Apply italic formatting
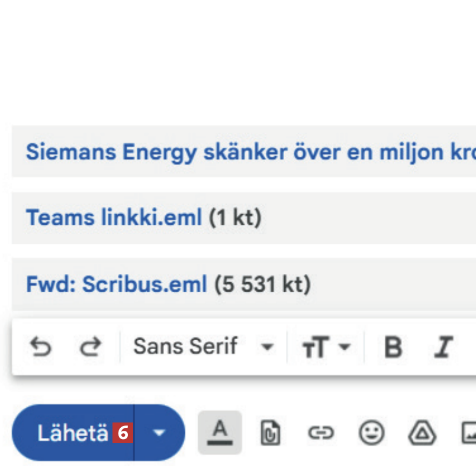 pos(442,347)
